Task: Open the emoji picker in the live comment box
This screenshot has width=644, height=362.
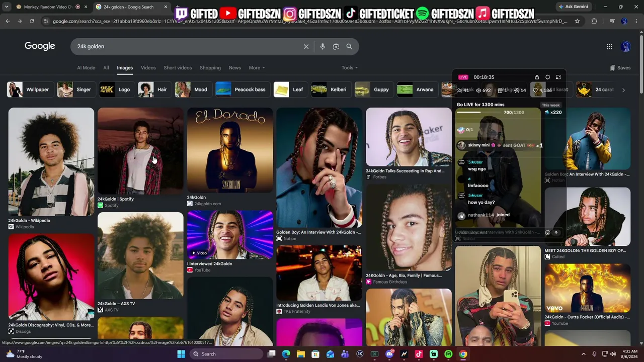Action: point(548,232)
